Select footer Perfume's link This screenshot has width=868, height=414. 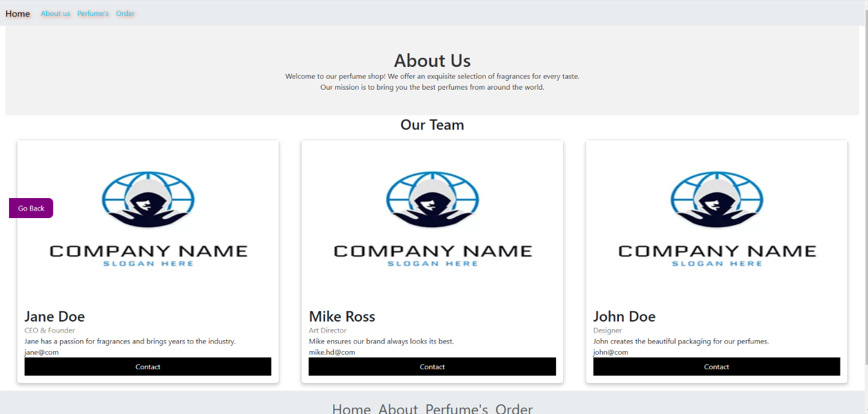[457, 408]
